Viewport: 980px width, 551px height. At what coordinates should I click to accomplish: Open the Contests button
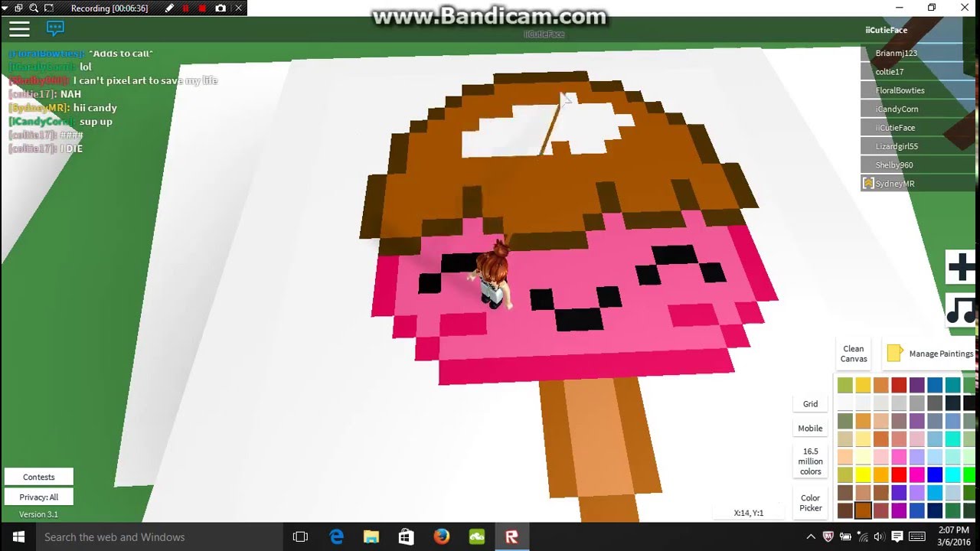pyautogui.click(x=39, y=477)
